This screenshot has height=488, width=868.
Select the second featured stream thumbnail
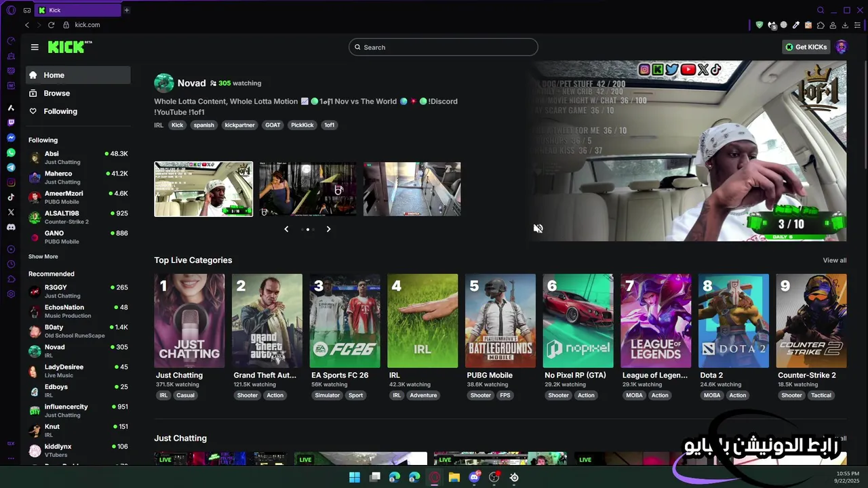[308, 189]
